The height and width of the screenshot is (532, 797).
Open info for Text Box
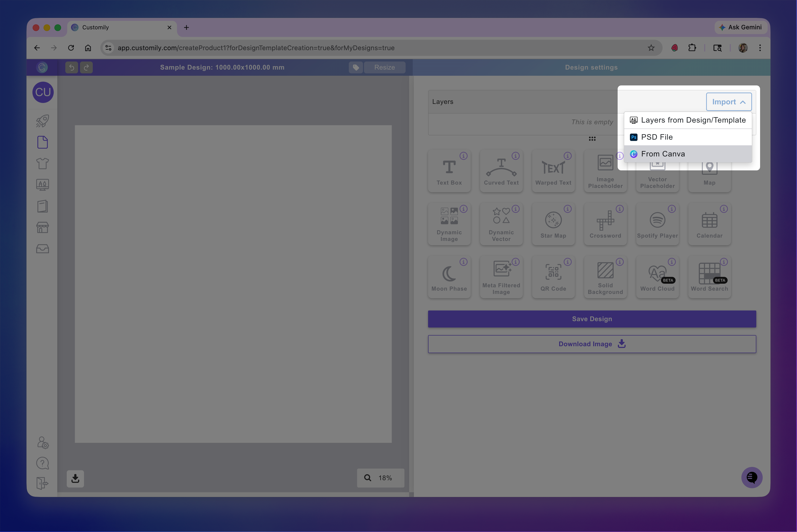click(x=464, y=156)
